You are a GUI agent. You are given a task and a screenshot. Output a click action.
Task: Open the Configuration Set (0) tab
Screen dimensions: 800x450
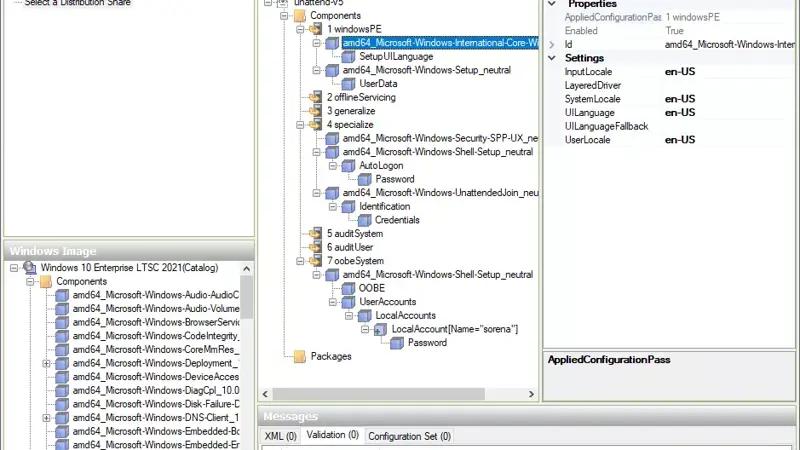[x=409, y=436]
